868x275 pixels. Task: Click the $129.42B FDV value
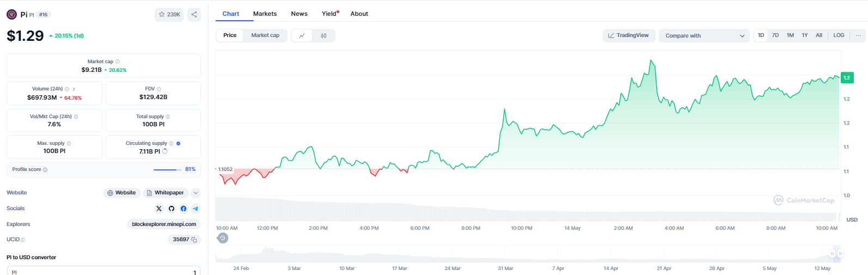point(154,97)
